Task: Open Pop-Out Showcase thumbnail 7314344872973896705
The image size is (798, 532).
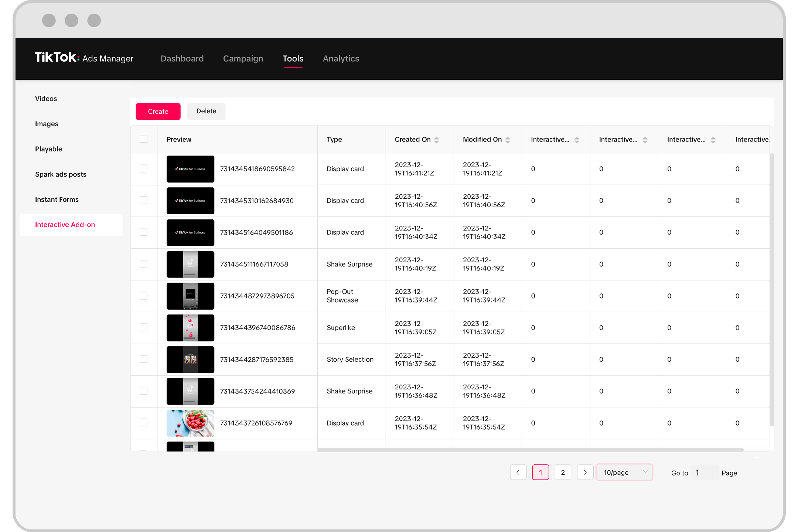Action: click(x=190, y=296)
